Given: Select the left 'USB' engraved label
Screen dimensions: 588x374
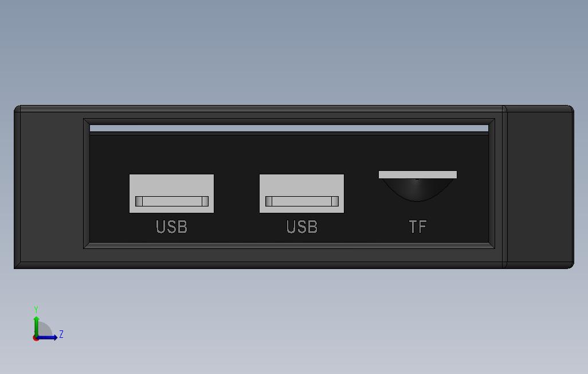Looking at the screenshot, I should point(171,227).
